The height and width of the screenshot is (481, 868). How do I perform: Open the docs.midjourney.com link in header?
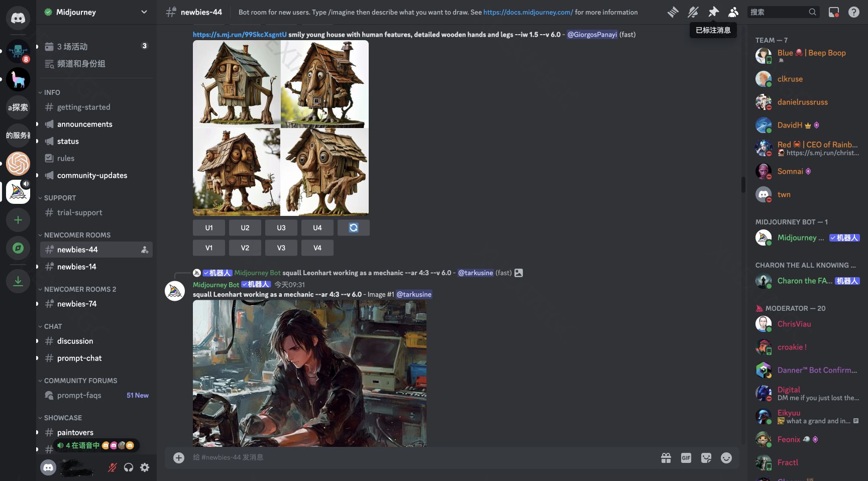[x=528, y=12]
